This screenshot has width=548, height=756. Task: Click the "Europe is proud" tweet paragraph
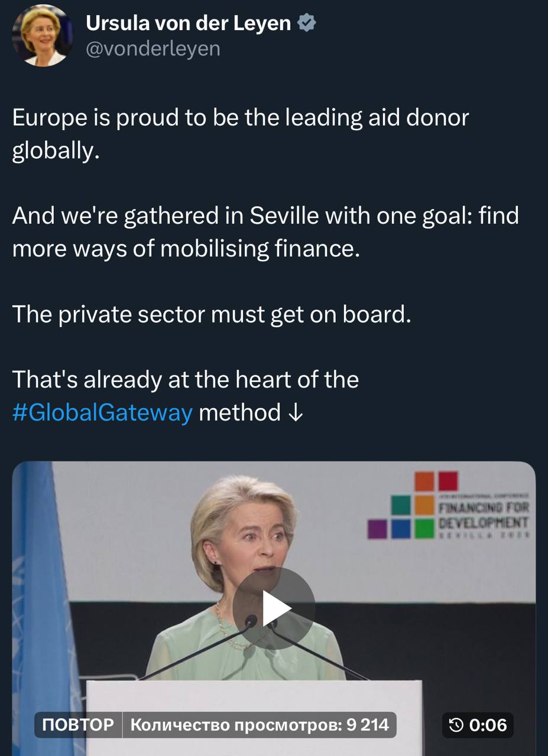click(240, 134)
